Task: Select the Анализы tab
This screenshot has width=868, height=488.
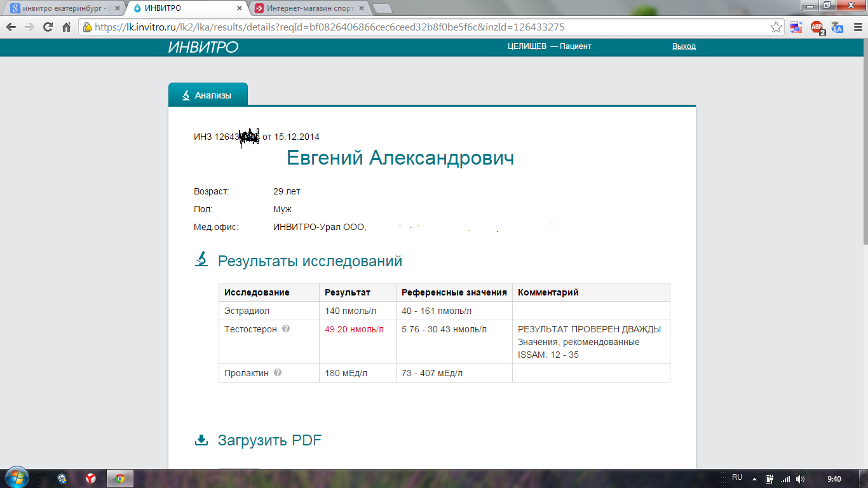Action: [x=208, y=95]
